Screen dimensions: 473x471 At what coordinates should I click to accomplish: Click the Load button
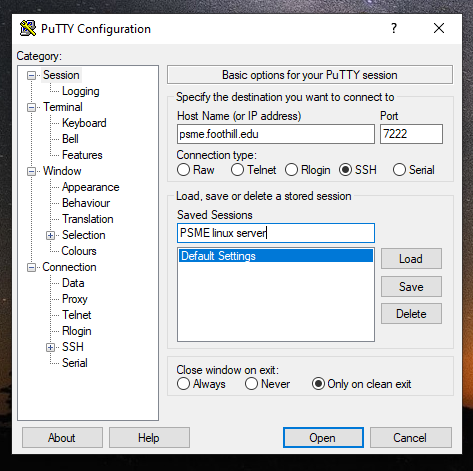(411, 259)
